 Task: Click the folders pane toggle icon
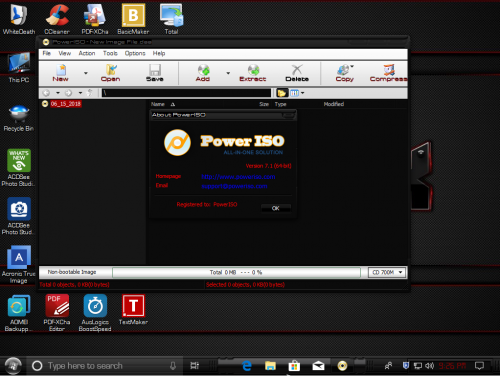coord(282,93)
